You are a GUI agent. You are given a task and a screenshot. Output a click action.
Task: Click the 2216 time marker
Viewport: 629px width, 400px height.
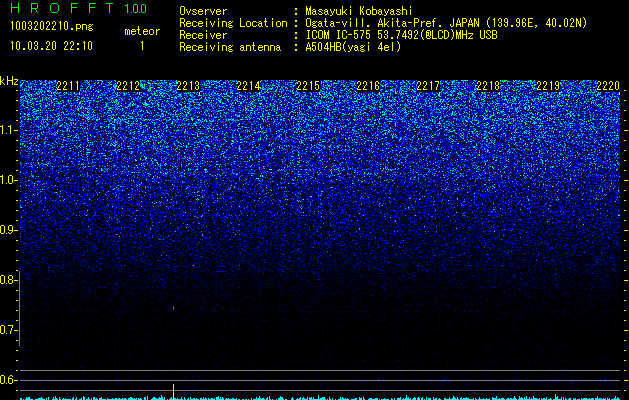[x=368, y=85]
